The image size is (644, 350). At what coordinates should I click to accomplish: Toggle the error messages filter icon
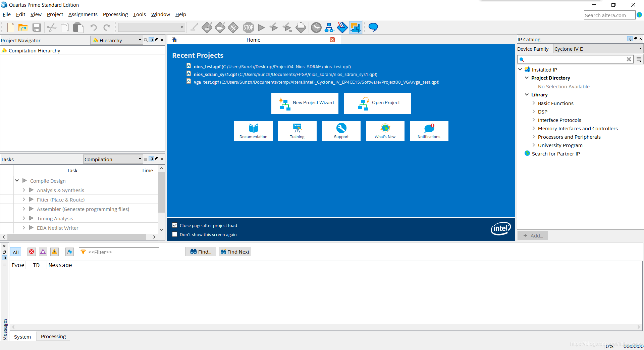[x=32, y=252]
